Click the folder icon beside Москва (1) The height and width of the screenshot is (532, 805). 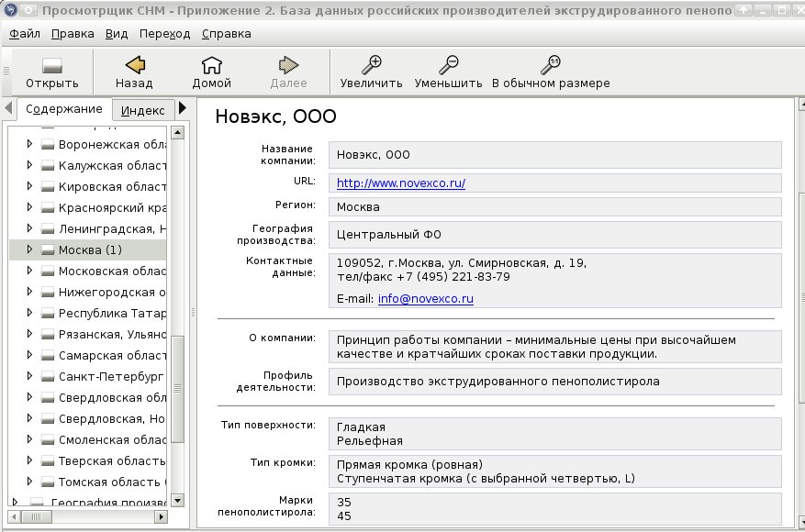(48, 249)
